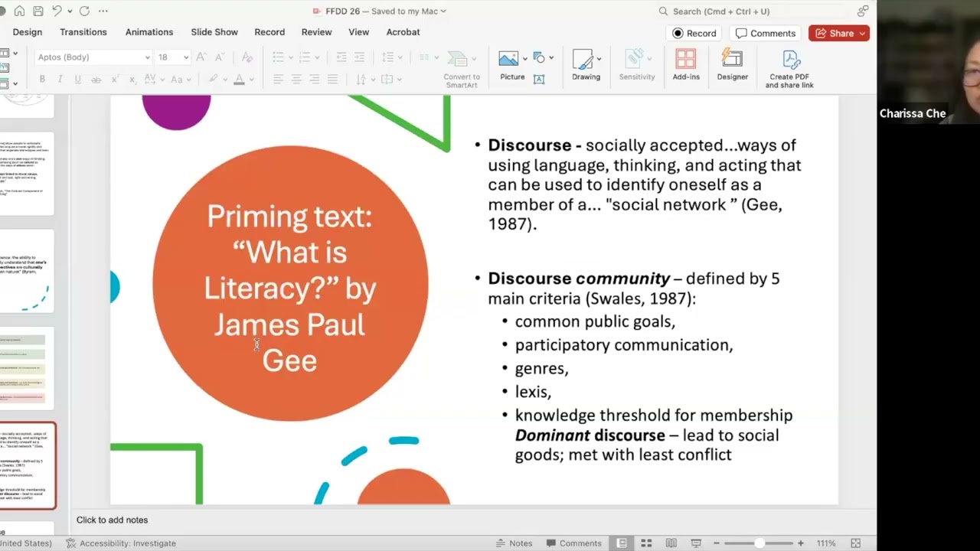980x551 pixels.
Task: Switch to Slide Sorter view
Action: [x=646, y=543]
